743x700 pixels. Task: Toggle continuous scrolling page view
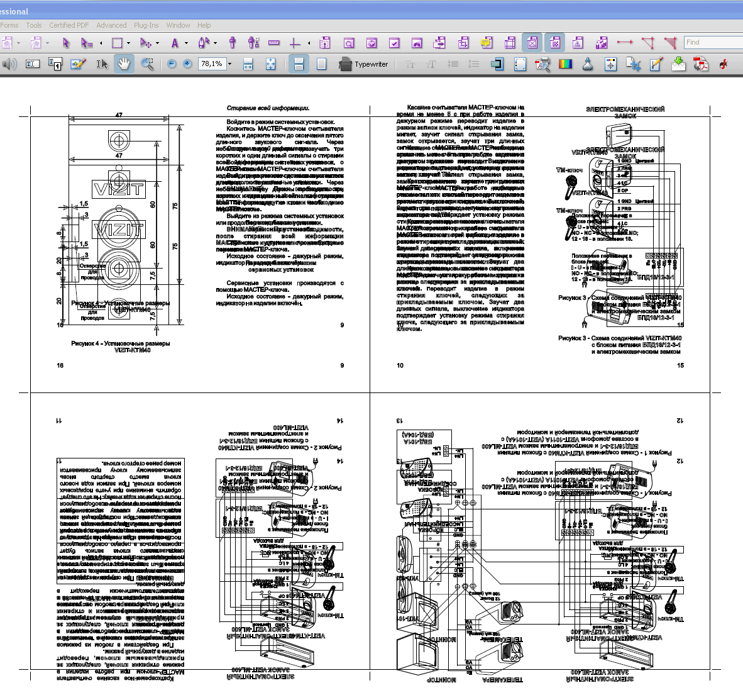(x=299, y=64)
